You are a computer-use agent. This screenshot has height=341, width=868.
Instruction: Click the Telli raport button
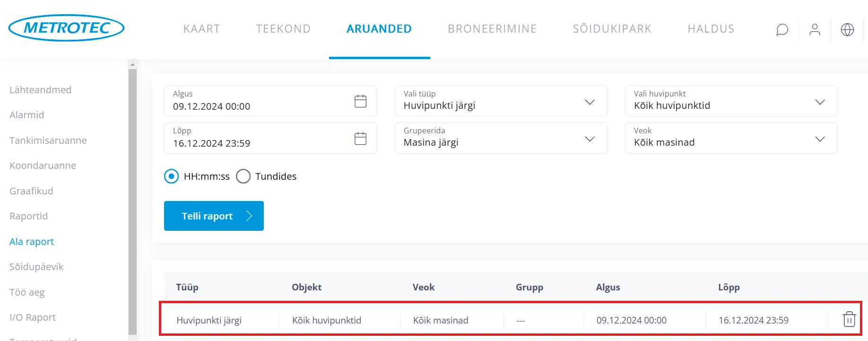214,216
